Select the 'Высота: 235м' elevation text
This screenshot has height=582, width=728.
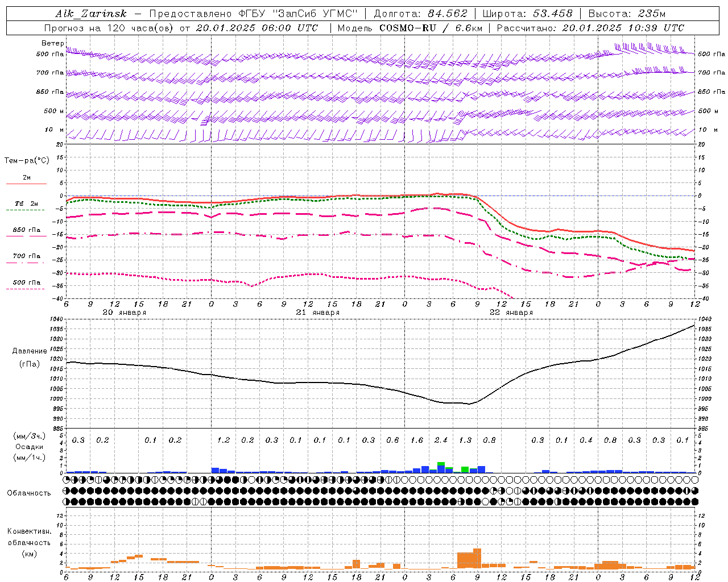point(626,14)
